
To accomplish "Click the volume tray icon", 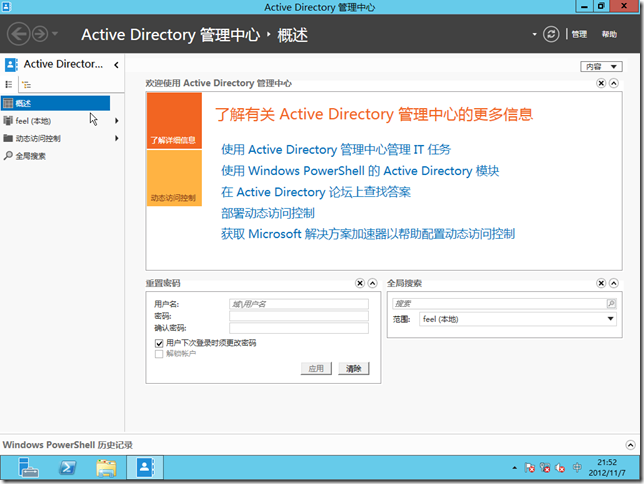I will 560,468.
